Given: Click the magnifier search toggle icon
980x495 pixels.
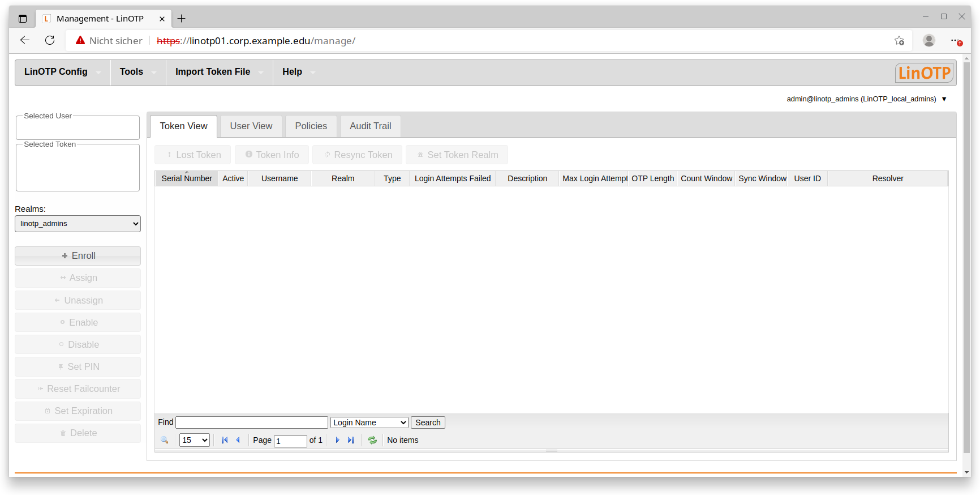Looking at the screenshot, I should [x=164, y=440].
